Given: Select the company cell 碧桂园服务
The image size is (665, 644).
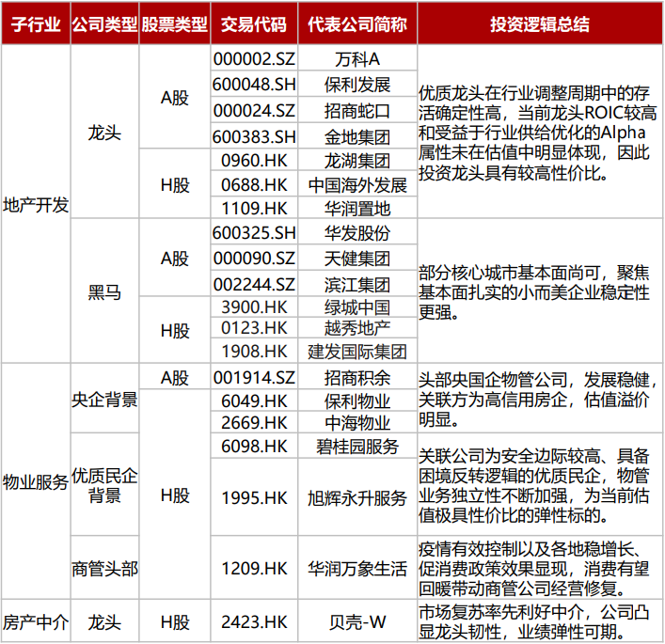Looking at the screenshot, I should point(357,446).
